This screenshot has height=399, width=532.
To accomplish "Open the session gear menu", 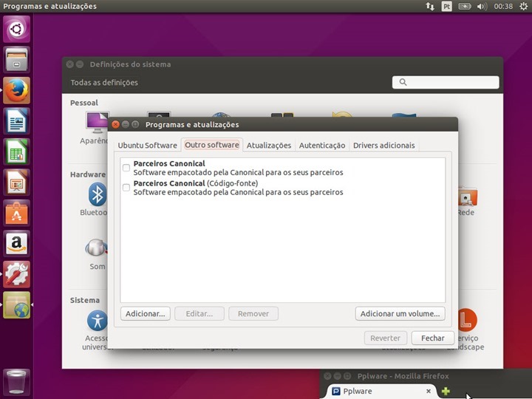I will tap(524, 6).
